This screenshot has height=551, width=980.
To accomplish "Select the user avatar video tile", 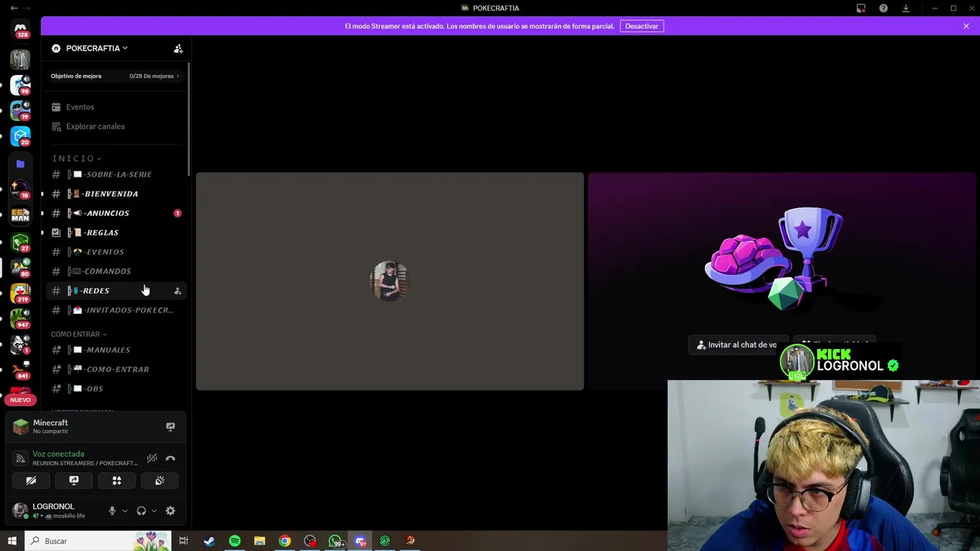I will click(390, 281).
